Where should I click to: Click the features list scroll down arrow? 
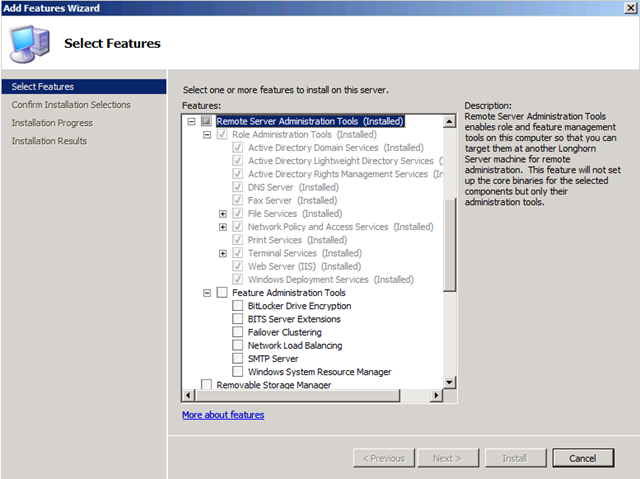(450, 382)
